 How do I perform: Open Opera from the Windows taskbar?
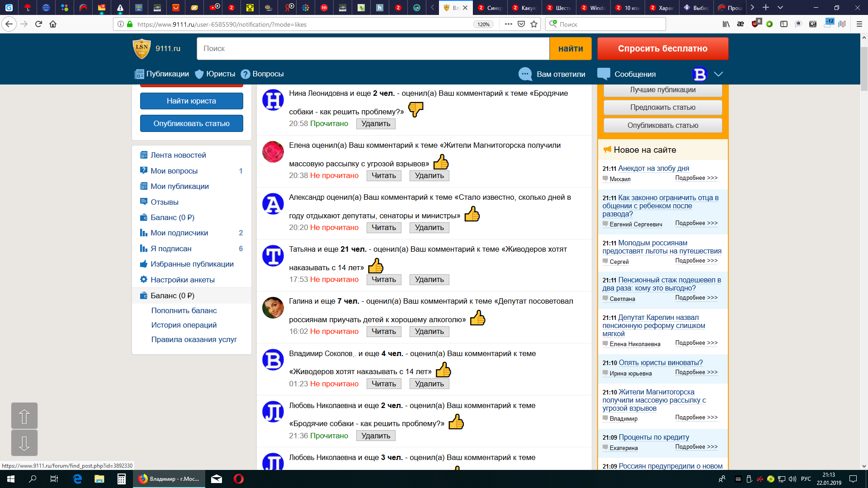point(239,479)
